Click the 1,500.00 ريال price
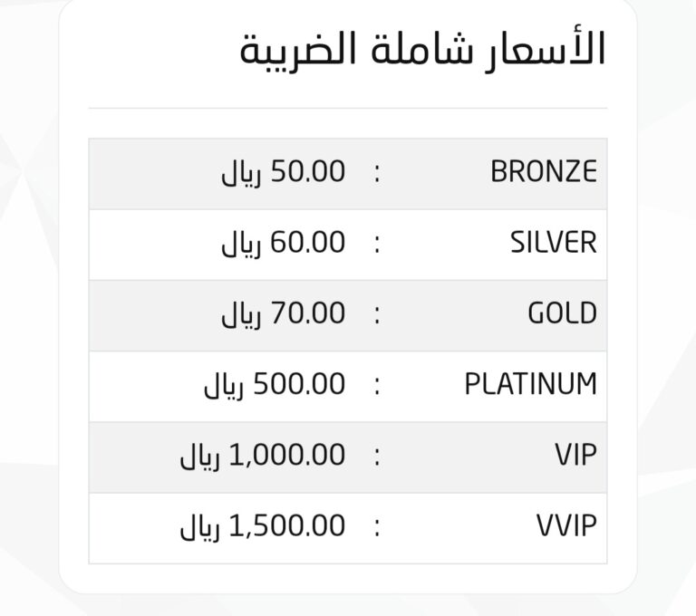Screen dimensions: 696x616 (x=262, y=528)
